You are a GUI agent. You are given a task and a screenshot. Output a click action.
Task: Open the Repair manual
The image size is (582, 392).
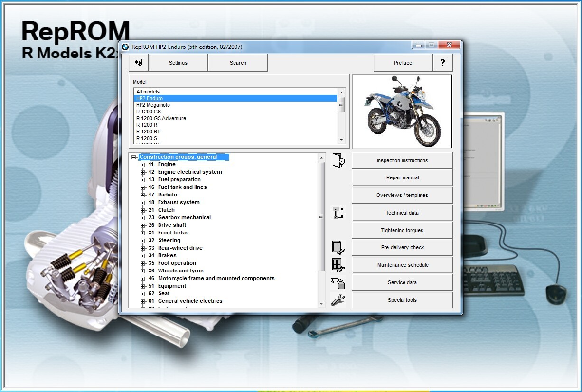pyautogui.click(x=402, y=177)
